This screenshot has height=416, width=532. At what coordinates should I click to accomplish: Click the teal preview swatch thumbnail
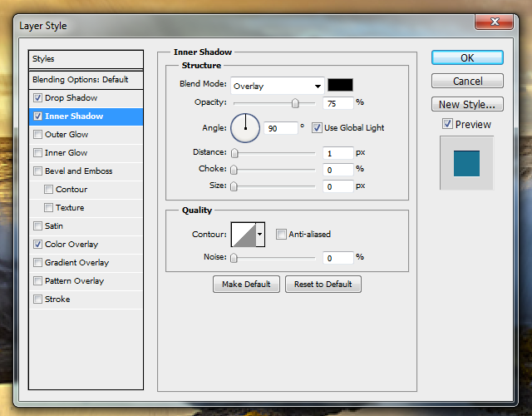pos(466,163)
